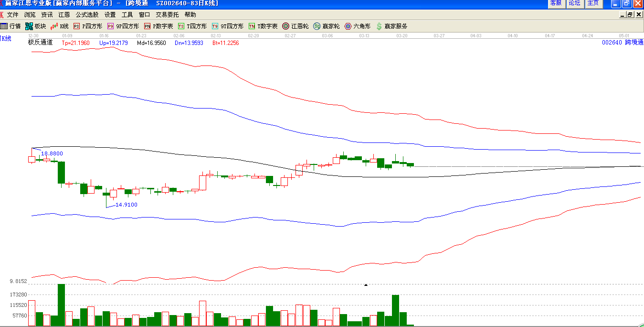
Task: Click the 客服 customer service button
Action: [556, 3]
